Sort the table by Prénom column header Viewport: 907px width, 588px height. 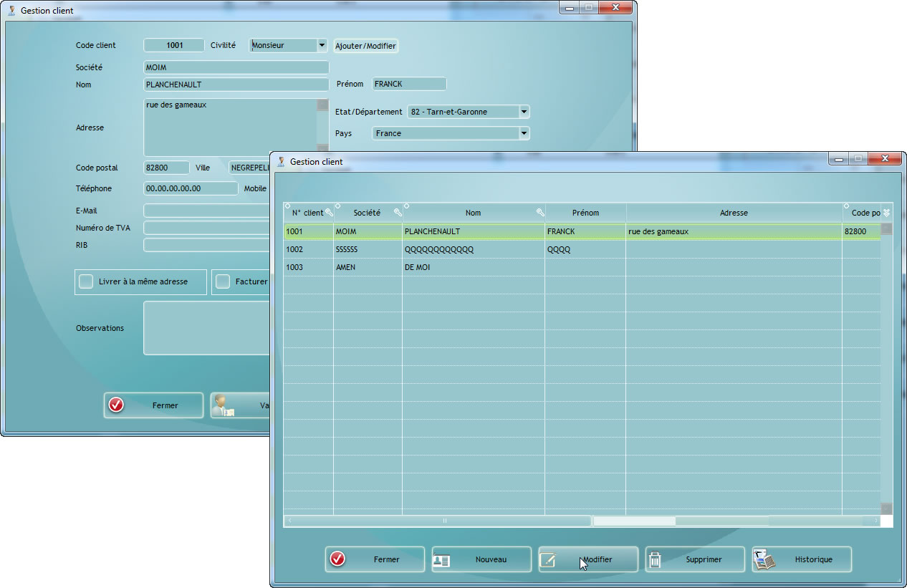(x=585, y=213)
